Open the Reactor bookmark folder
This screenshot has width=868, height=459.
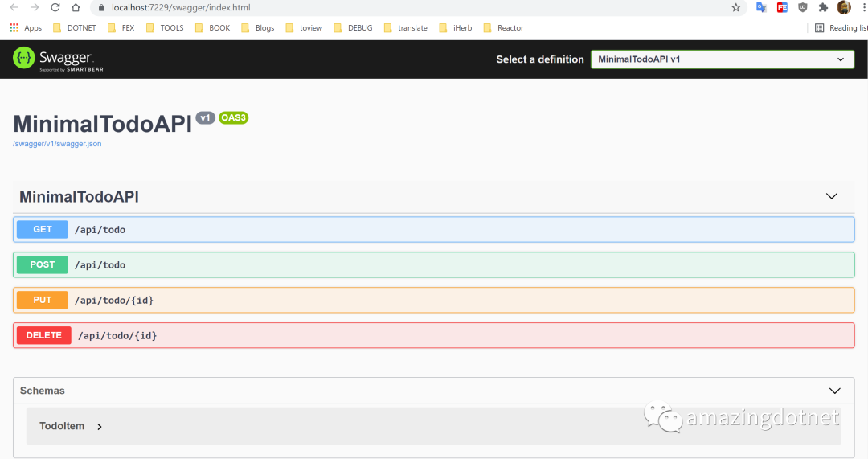tap(503, 27)
